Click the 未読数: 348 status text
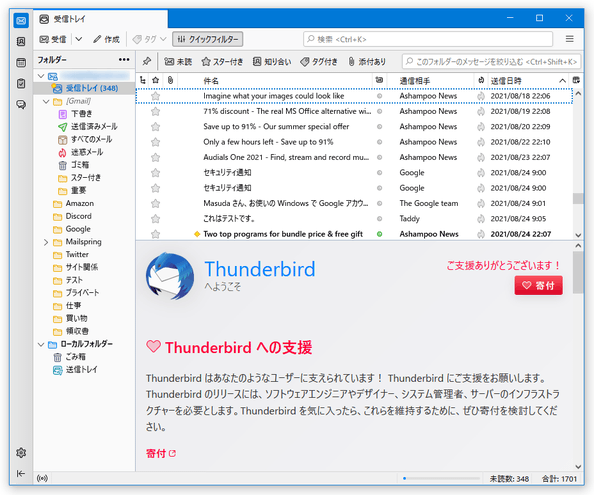Screen dimensions: 594x495 coord(509,479)
